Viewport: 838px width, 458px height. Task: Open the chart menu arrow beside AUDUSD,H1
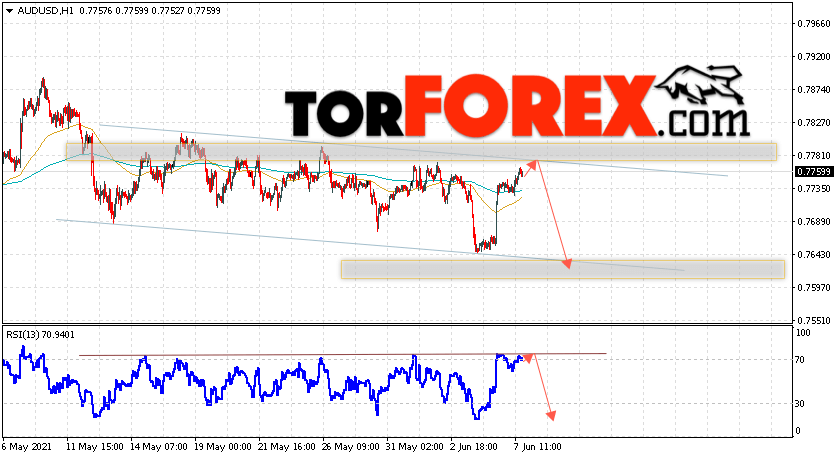click(x=9, y=10)
